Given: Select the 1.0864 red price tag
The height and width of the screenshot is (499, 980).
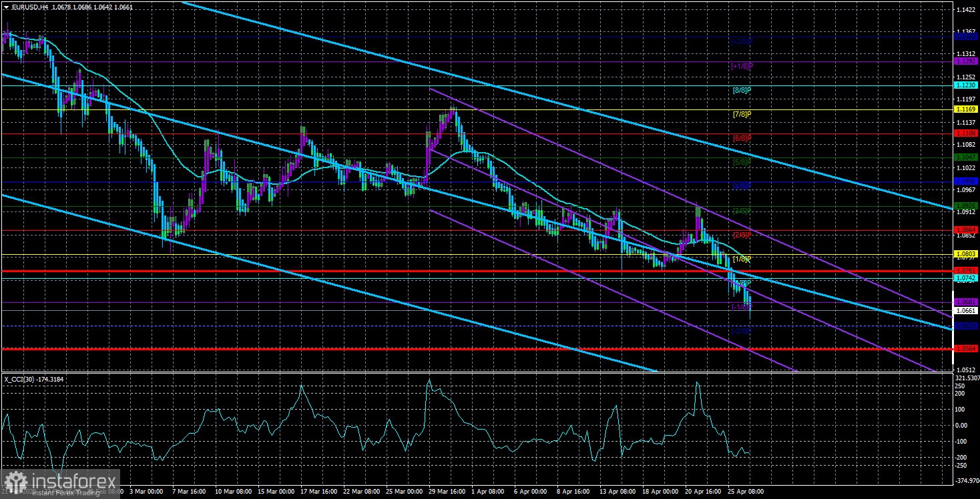Looking at the screenshot, I should point(965,230).
